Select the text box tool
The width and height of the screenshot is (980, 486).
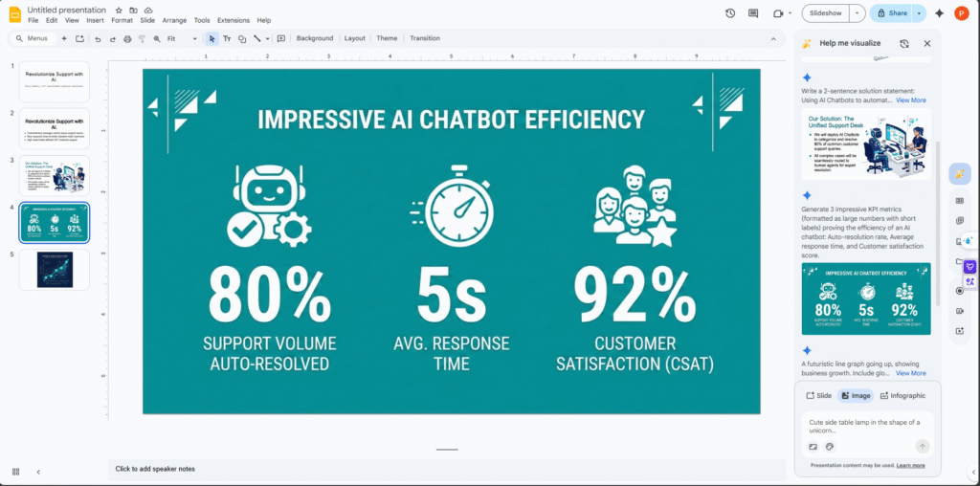pos(227,38)
